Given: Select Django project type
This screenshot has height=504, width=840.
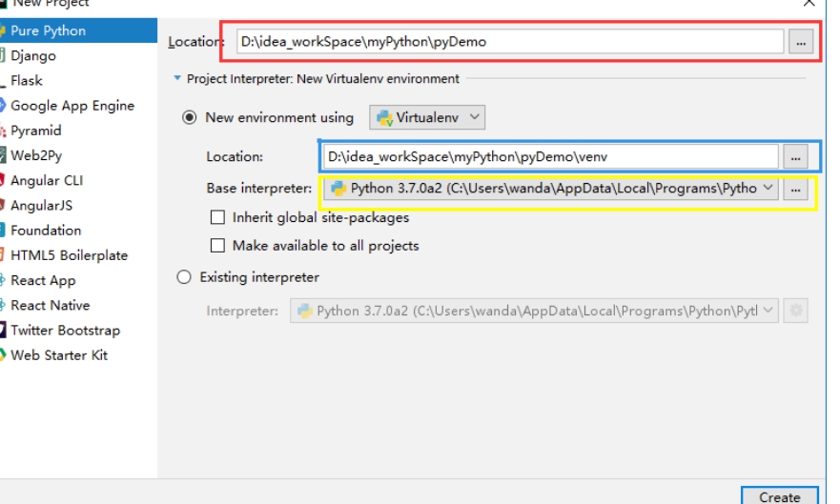Looking at the screenshot, I should [32, 56].
